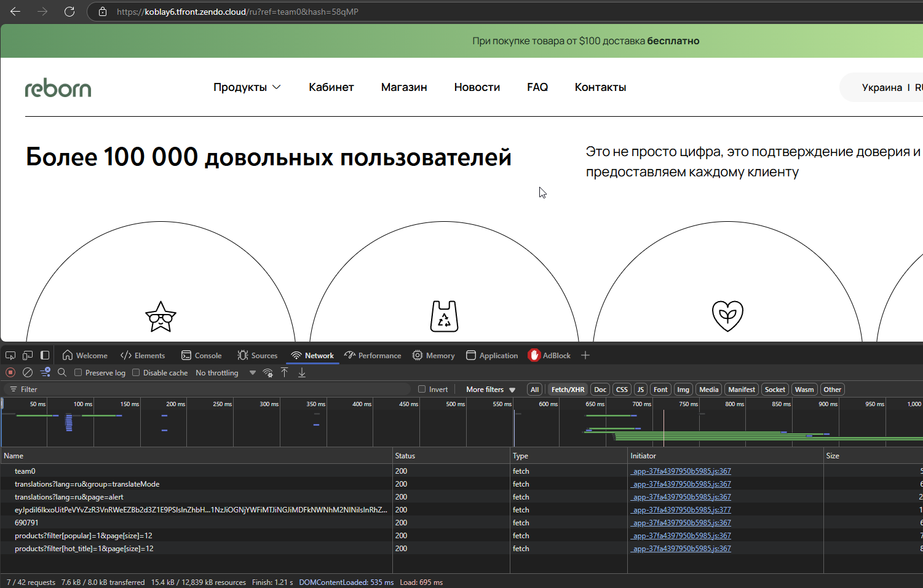The width and height of the screenshot is (923, 588).
Task: Open the network conditions wifi icon
Action: (267, 372)
